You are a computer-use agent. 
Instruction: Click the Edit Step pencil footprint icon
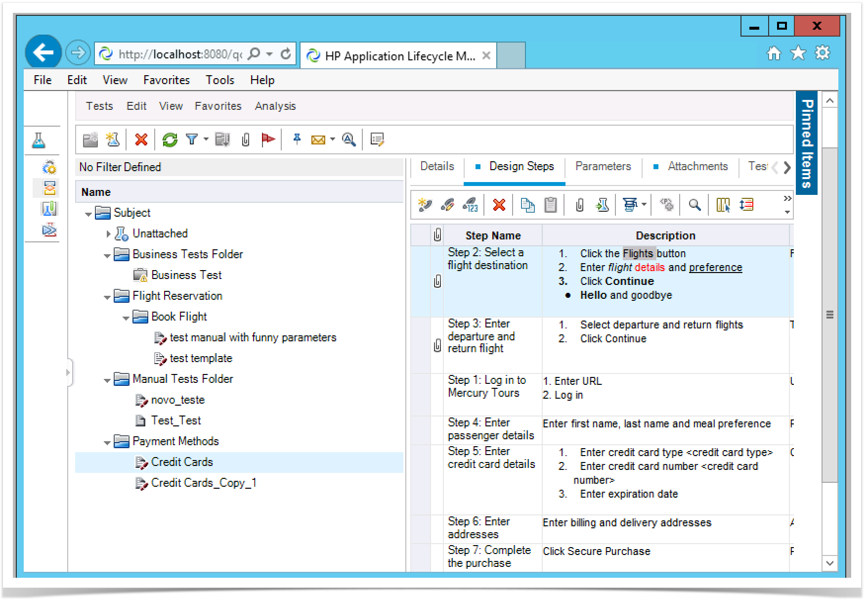click(x=448, y=205)
